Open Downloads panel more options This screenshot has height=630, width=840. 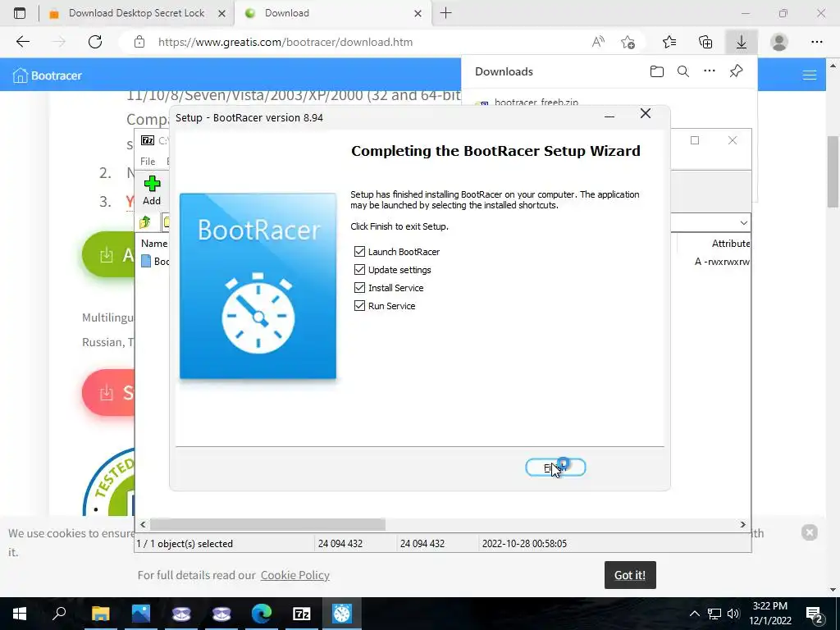(710, 71)
